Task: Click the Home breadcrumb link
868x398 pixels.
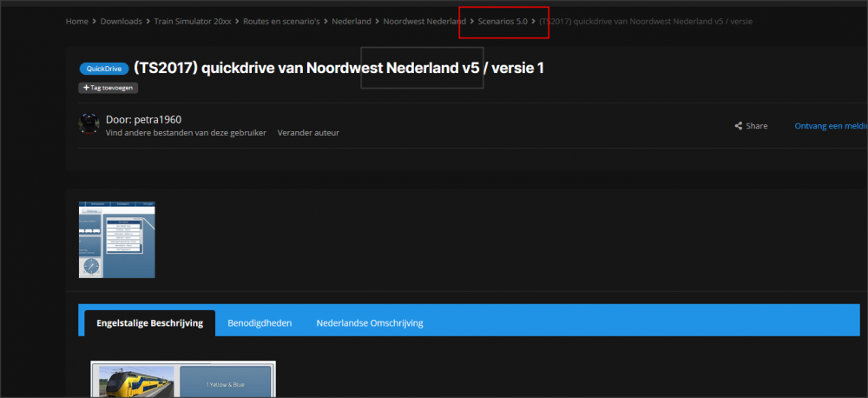Action: pyautogui.click(x=77, y=21)
